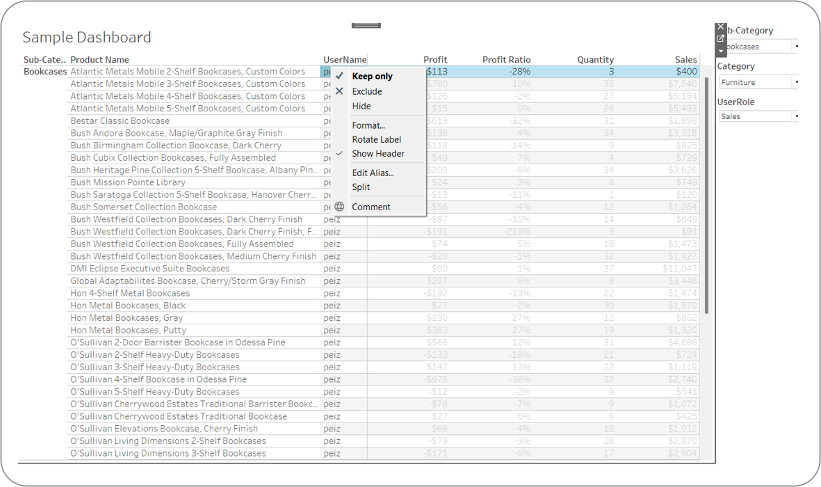Choose Edit Alias... menu entry

point(373,172)
